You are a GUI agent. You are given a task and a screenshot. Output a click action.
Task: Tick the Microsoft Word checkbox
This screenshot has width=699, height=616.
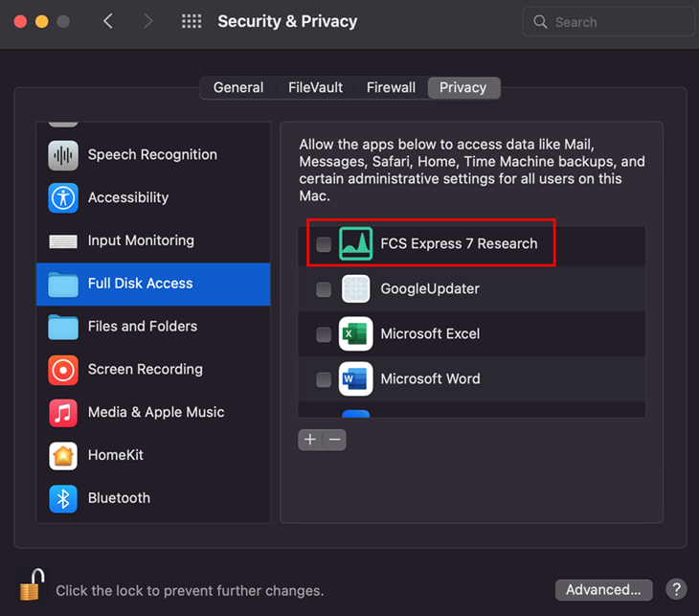point(324,379)
